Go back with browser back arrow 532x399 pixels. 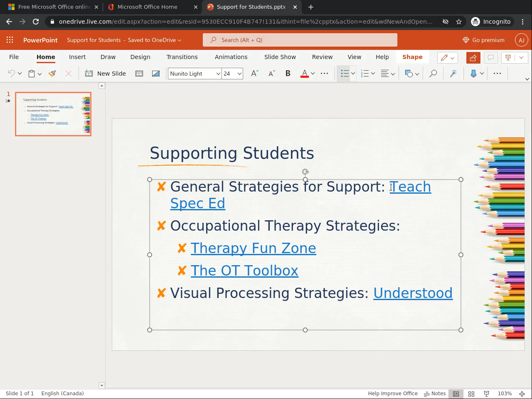tap(9, 22)
